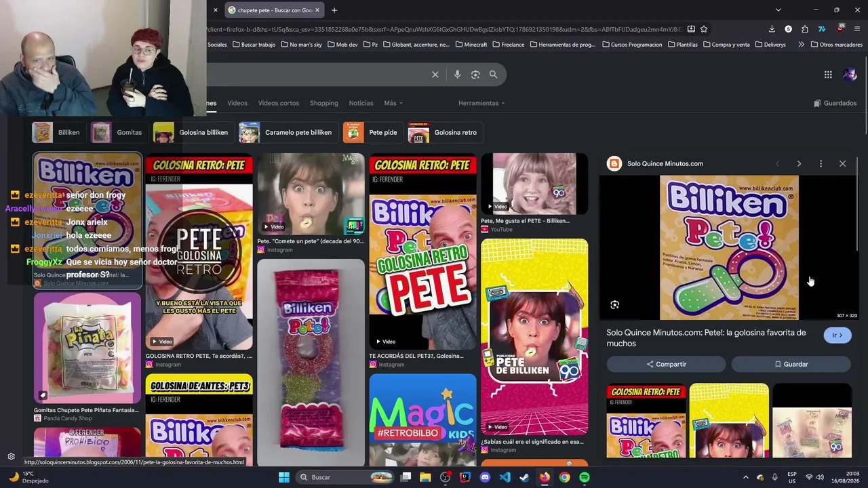Switch to the Noticias search tab
The width and height of the screenshot is (868, 488).
point(361,103)
